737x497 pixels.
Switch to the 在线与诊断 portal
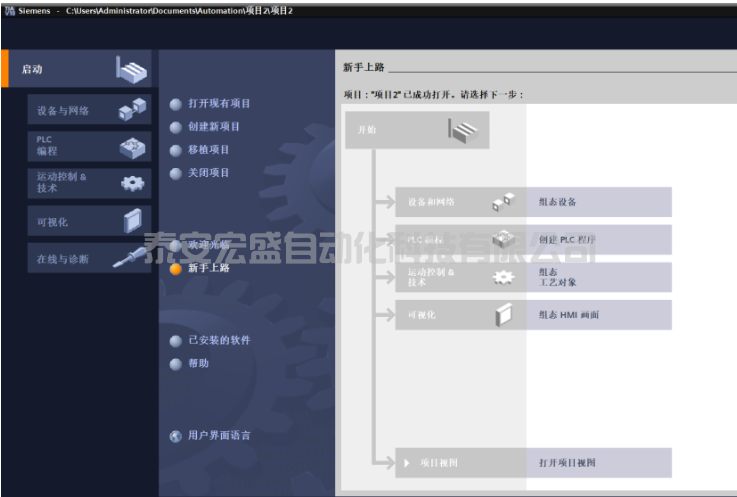tap(63, 259)
